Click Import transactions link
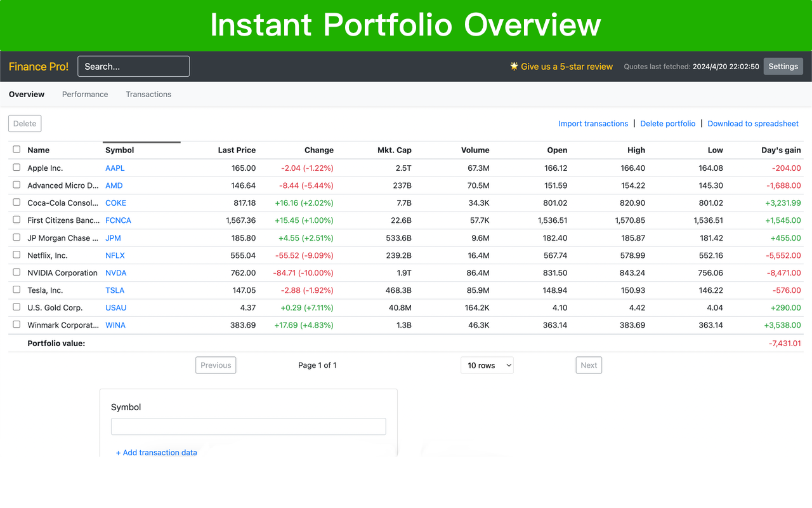The width and height of the screenshot is (812, 508). [x=593, y=123]
